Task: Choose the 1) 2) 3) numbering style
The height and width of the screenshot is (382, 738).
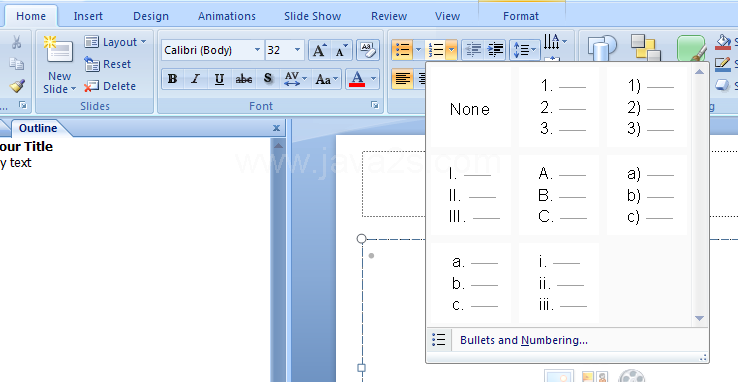Action: (x=647, y=107)
